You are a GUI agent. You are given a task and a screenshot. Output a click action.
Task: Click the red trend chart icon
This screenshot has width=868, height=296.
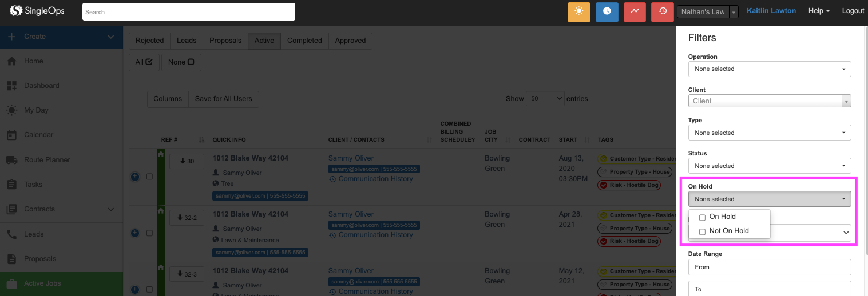(635, 11)
